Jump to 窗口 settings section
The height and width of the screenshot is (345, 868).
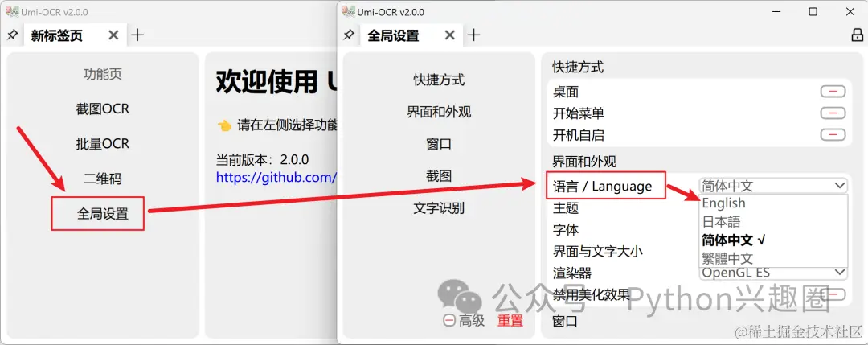point(439,145)
